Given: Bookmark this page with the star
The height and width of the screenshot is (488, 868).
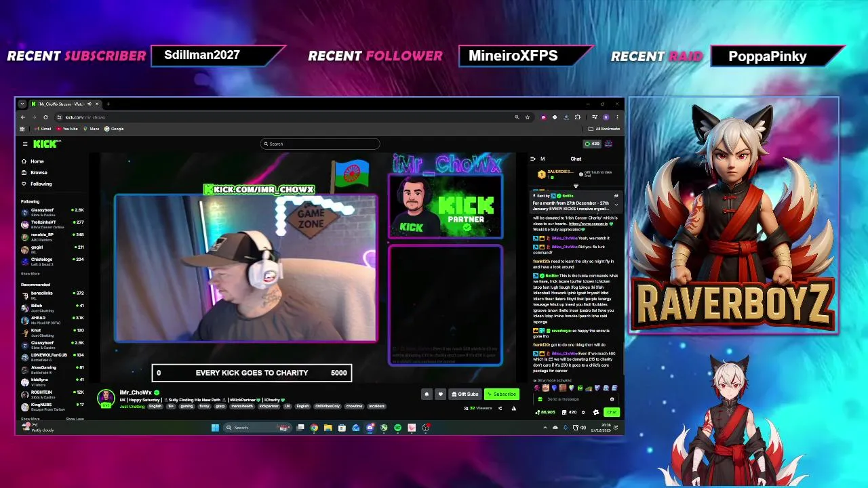Looking at the screenshot, I should click(x=528, y=117).
